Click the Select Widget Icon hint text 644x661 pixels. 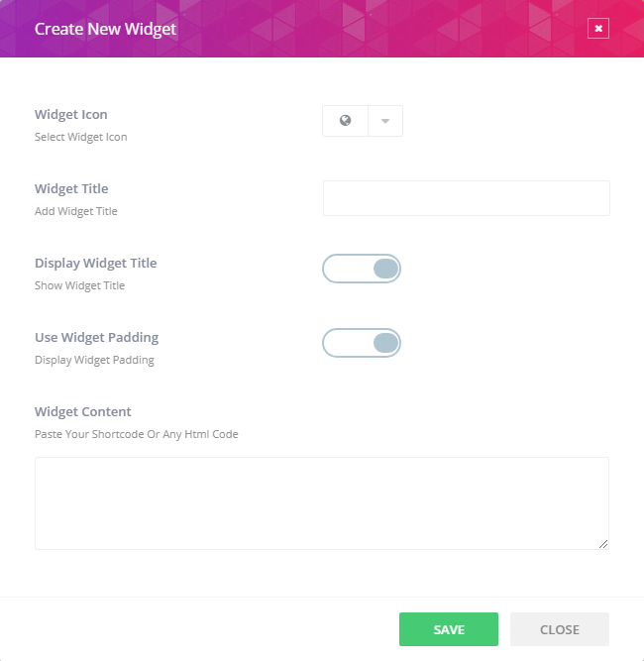80,137
